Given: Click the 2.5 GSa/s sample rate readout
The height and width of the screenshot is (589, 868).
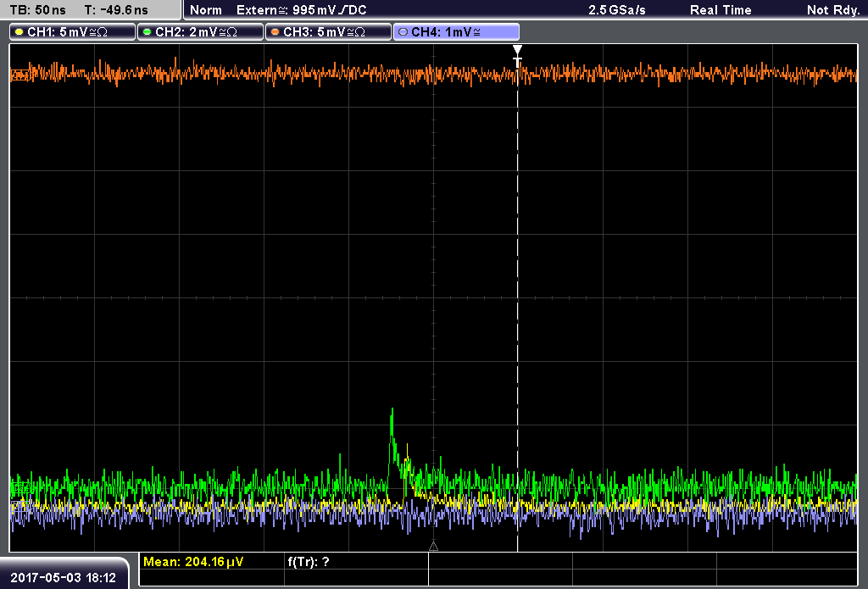Looking at the screenshot, I should (617, 10).
